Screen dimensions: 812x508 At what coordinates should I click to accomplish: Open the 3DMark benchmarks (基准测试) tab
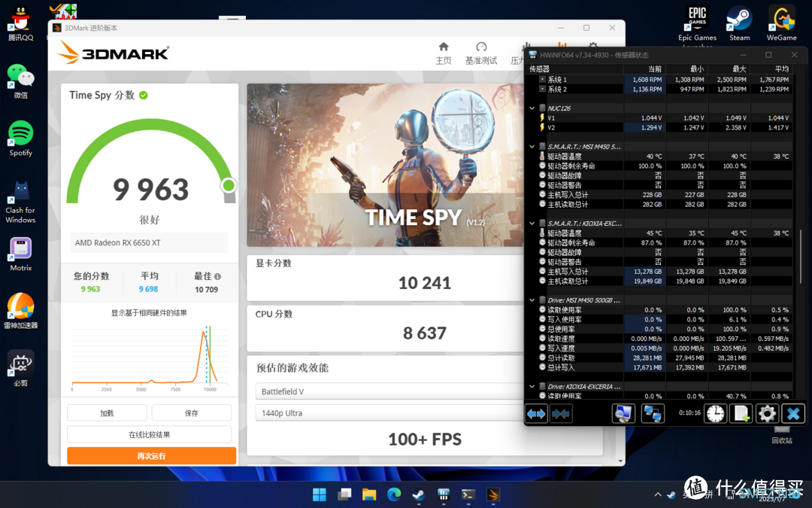tap(481, 53)
